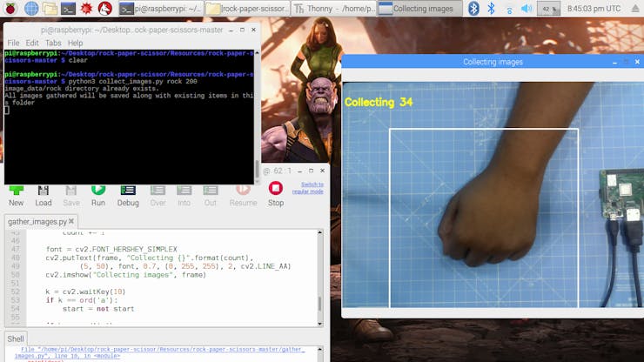Click the plain Bluetooth tray icon
This screenshot has height=362, width=644.
(491, 8)
